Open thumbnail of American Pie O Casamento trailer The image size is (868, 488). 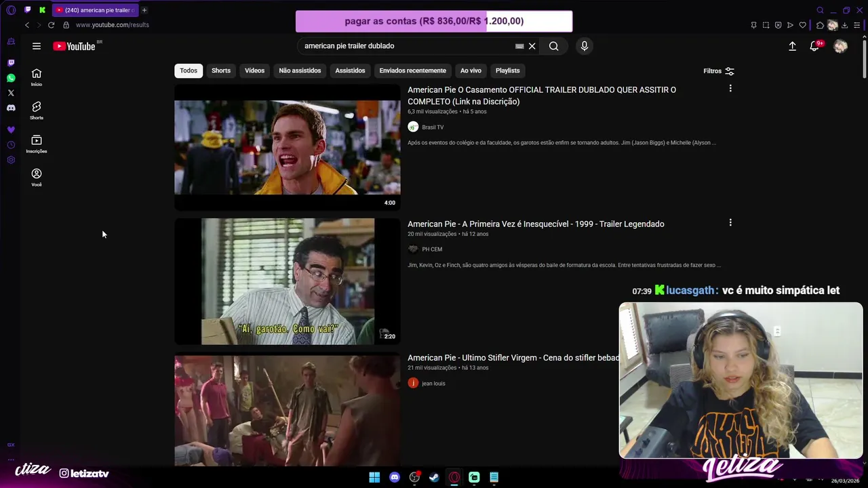coord(288,147)
